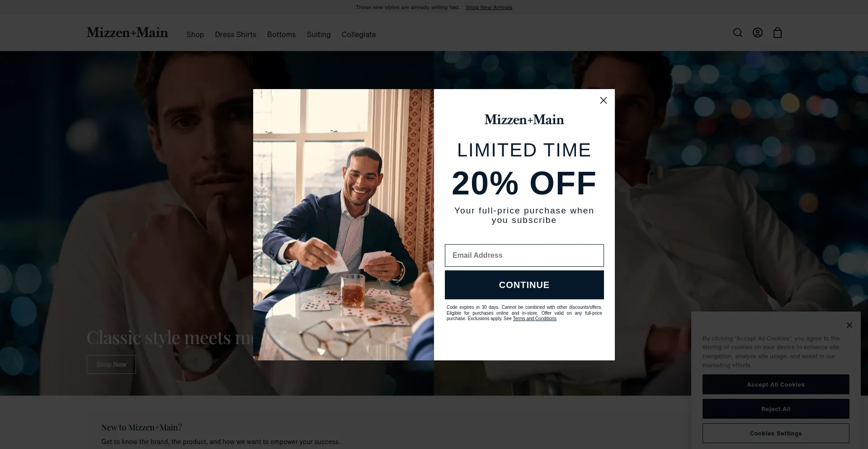Image resolution: width=868 pixels, height=449 pixels.
Task: Open the Suiting menu
Action: (318, 34)
